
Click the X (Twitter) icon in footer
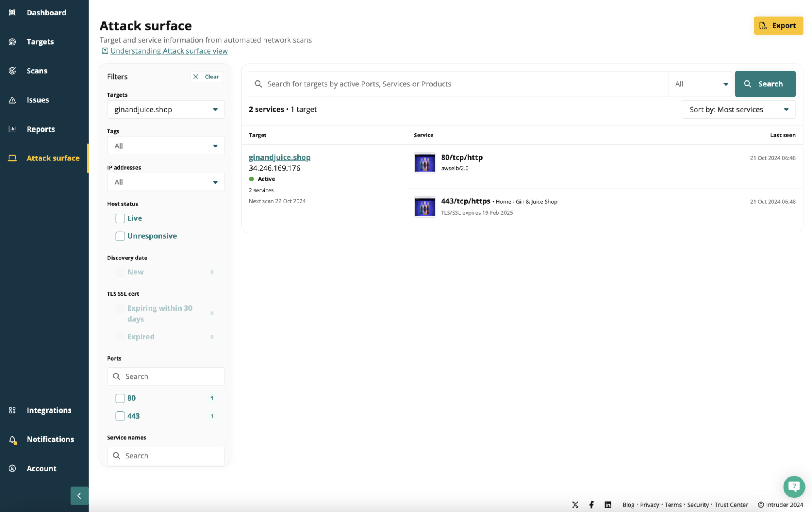click(575, 505)
